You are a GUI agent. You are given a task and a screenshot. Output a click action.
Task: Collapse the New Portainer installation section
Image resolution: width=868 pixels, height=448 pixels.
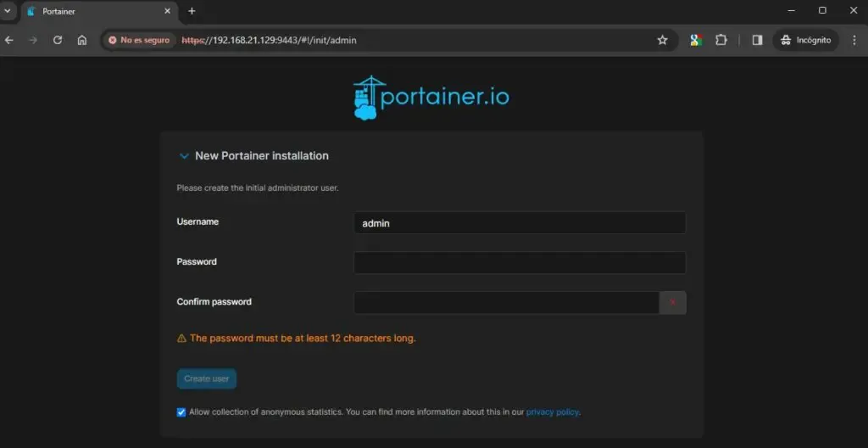[x=184, y=156]
